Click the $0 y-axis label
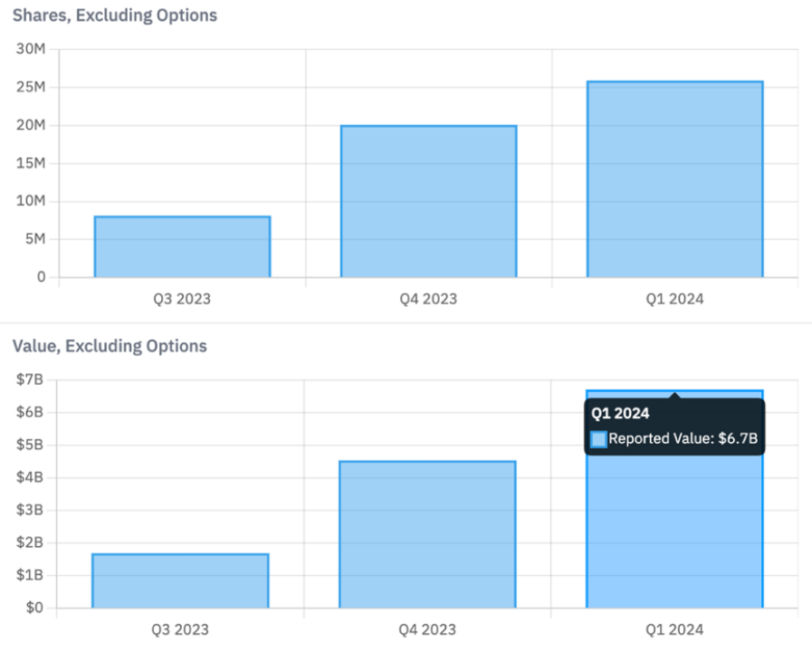The width and height of the screenshot is (812, 652). pyautogui.click(x=34, y=608)
